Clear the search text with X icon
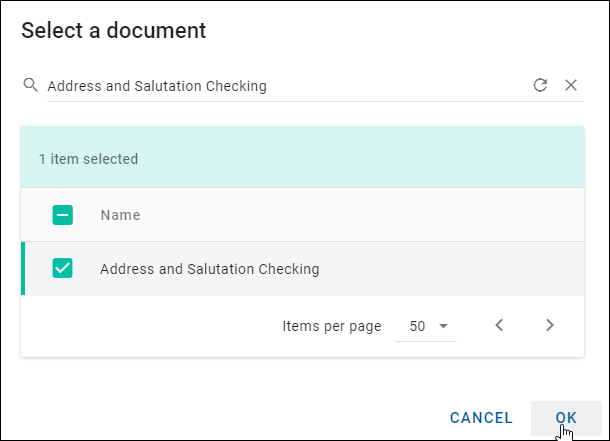 pyautogui.click(x=571, y=85)
